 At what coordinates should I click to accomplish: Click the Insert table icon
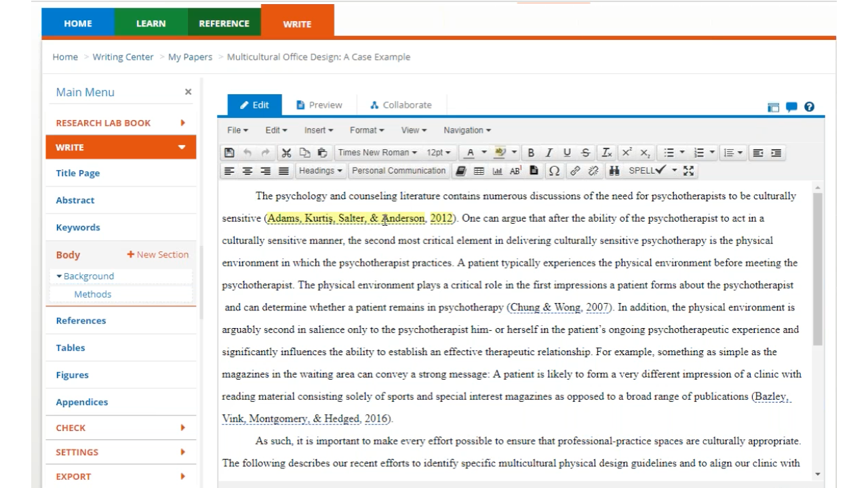479,171
